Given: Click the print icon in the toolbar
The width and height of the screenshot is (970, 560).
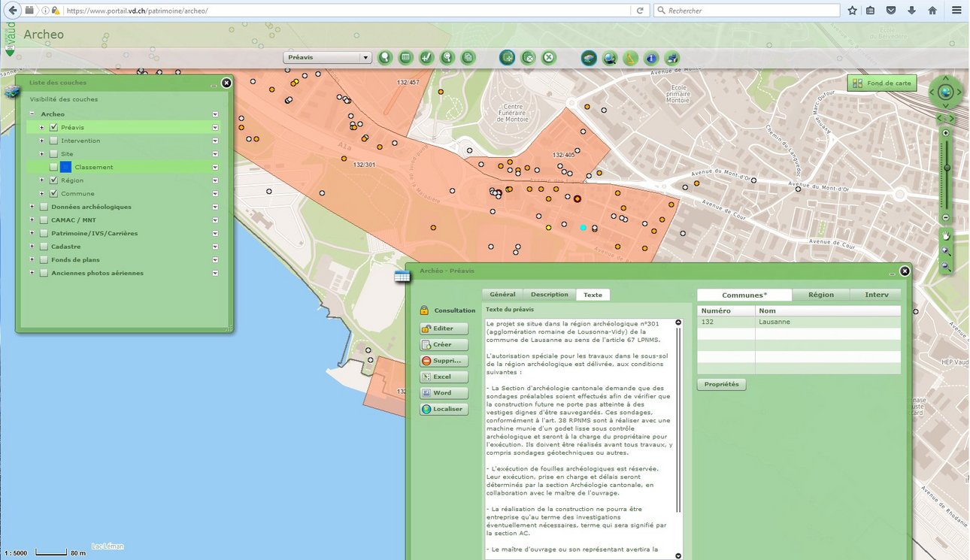Looking at the screenshot, I should click(671, 57).
